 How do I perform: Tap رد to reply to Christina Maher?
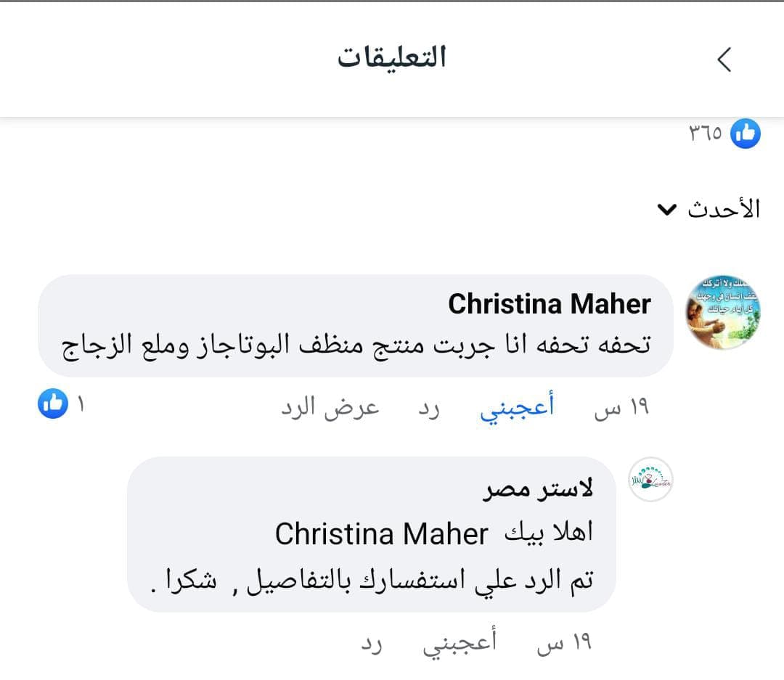point(429,407)
